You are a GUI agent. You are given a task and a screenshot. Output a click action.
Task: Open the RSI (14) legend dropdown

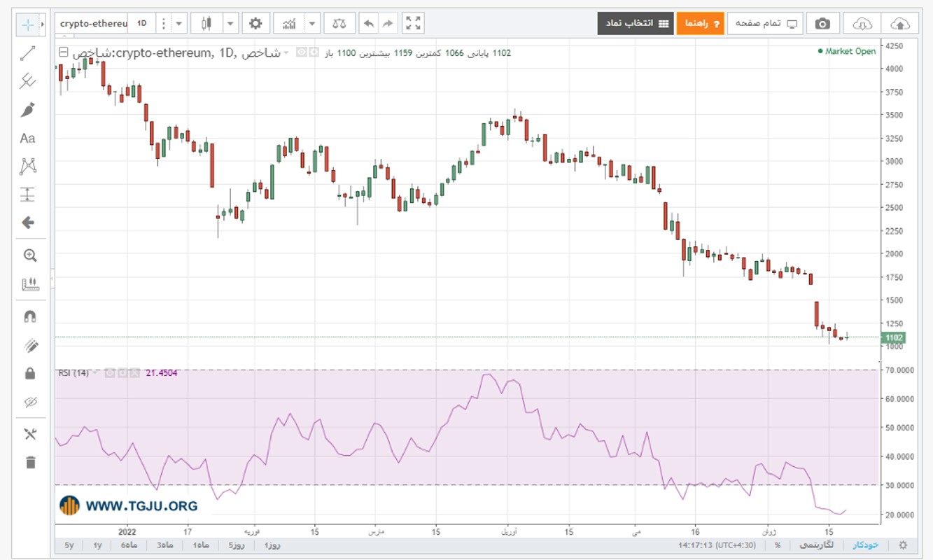(96, 373)
